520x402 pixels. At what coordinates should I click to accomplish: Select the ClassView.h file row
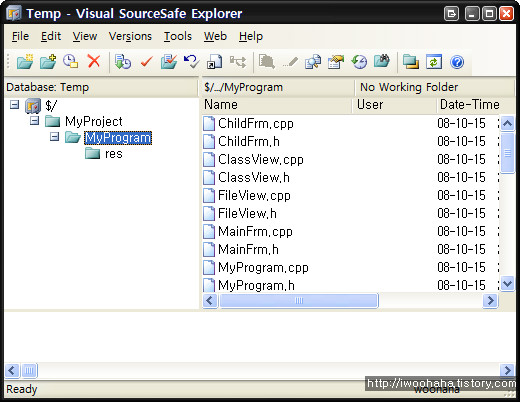tap(350, 177)
